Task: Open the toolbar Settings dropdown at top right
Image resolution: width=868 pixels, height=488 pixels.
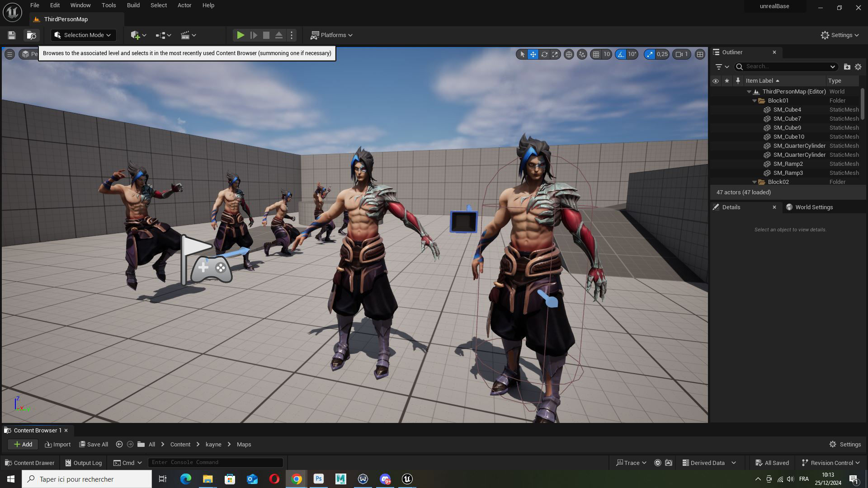Action: click(x=840, y=35)
